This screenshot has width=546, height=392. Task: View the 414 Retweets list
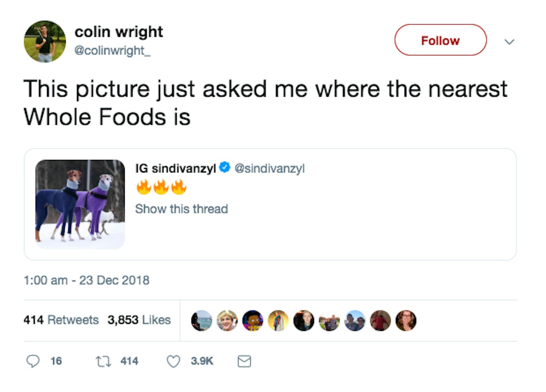(x=61, y=320)
